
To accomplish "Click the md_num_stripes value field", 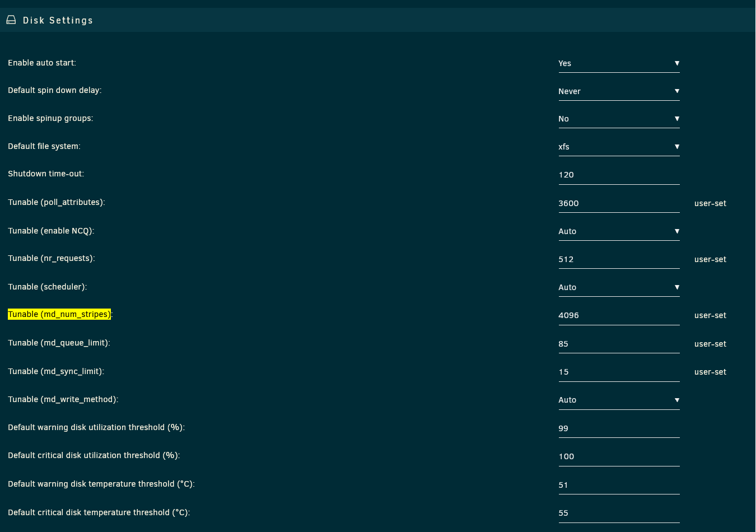I will [618, 315].
